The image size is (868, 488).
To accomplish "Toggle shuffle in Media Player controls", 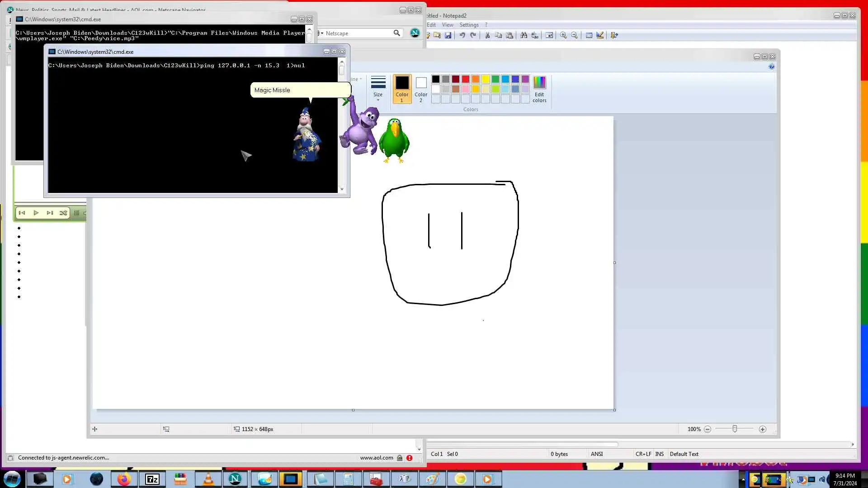I will [x=63, y=213].
